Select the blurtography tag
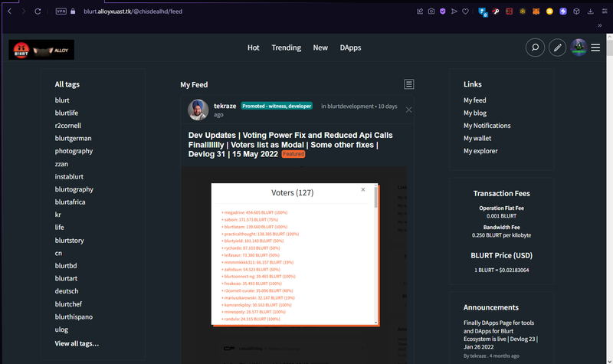Screen dimensions: 613x364 coord(74,189)
